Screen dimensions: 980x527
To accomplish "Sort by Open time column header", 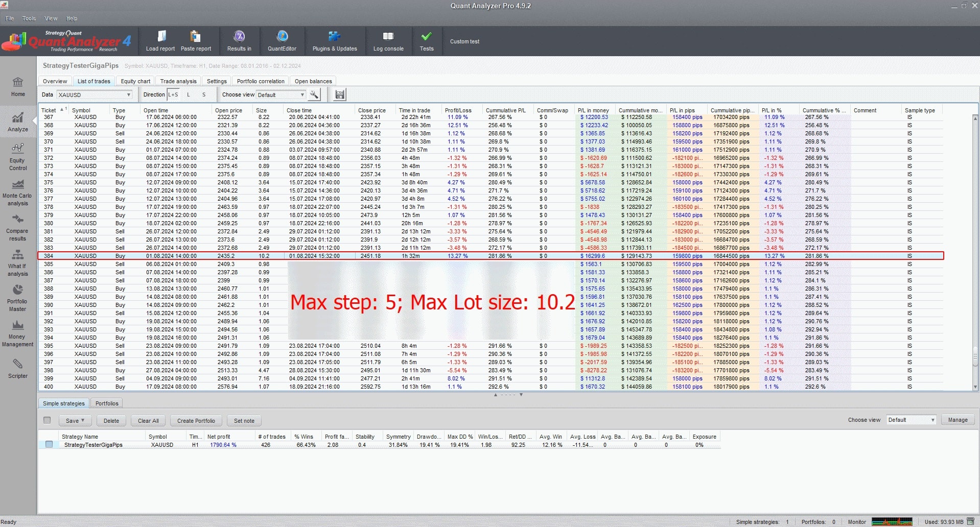I will point(176,110).
